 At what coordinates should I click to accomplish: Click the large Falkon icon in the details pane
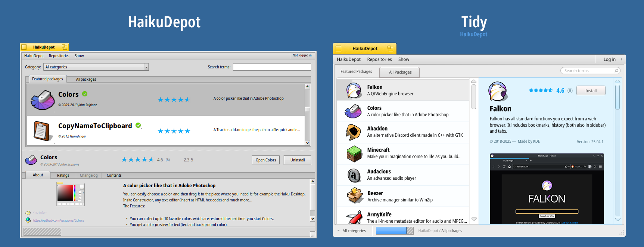[498, 92]
